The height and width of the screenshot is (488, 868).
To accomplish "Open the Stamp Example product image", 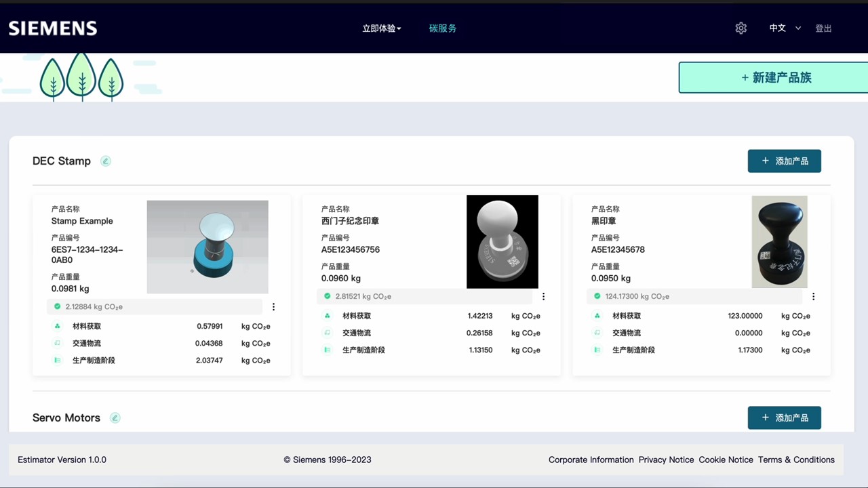I will [208, 247].
